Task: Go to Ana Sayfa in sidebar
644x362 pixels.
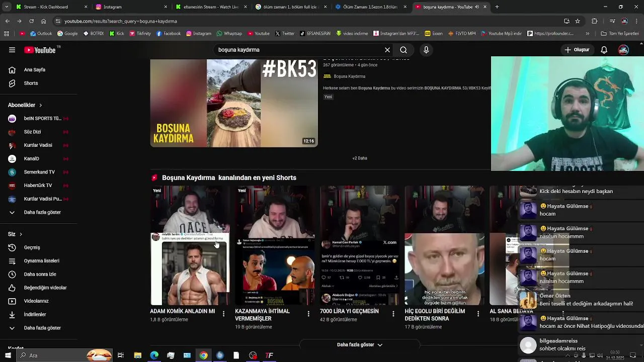Action: [x=35, y=70]
